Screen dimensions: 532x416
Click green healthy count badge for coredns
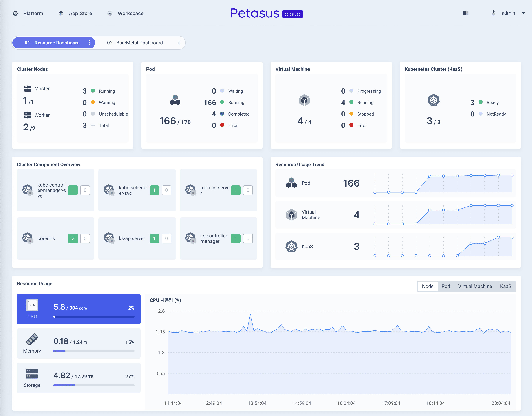pos(73,238)
